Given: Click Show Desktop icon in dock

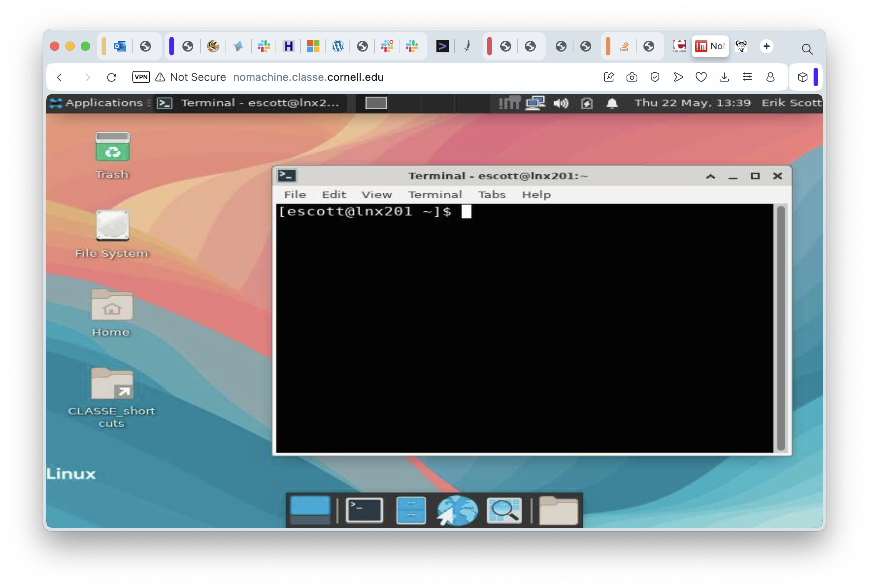Looking at the screenshot, I should point(310,510).
